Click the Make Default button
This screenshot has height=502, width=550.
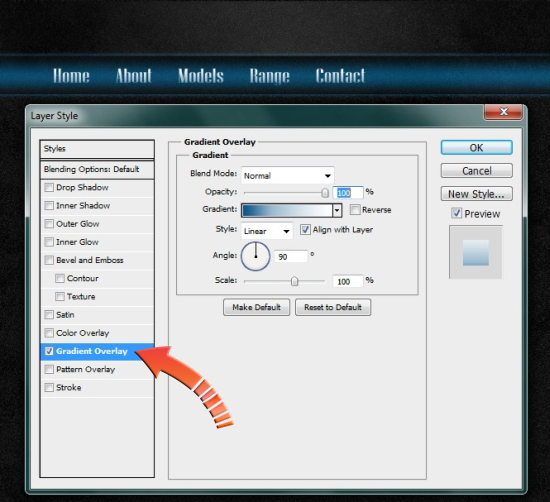(x=256, y=307)
